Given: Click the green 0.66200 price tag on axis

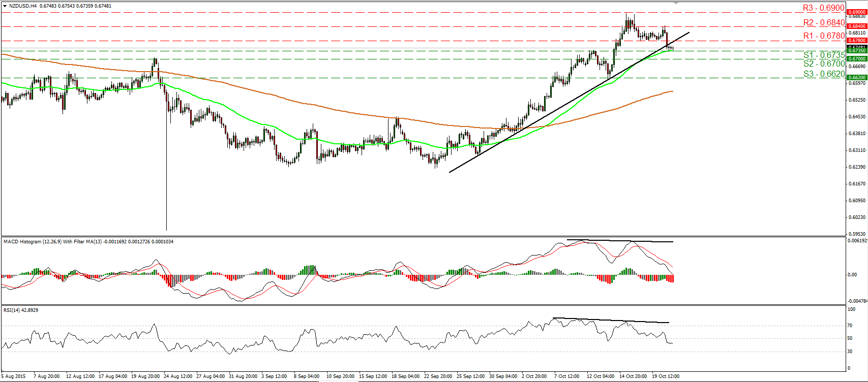Looking at the screenshot, I should pos(856,78).
